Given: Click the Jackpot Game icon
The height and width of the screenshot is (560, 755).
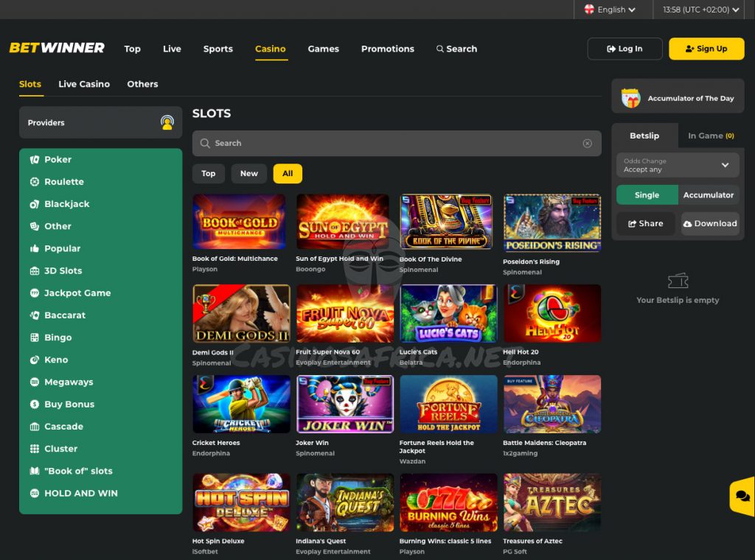Looking at the screenshot, I should [34, 293].
